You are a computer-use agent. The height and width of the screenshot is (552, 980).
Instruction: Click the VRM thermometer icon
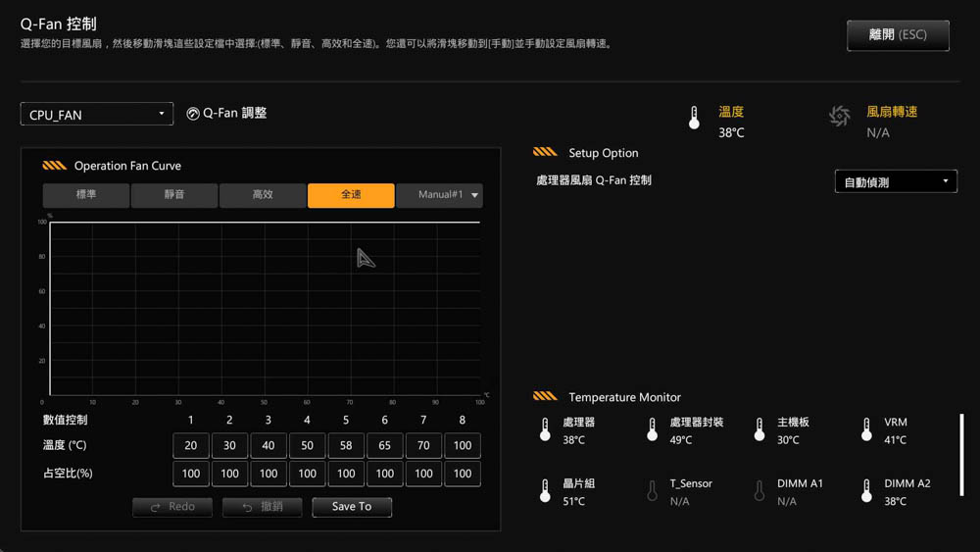tap(866, 430)
